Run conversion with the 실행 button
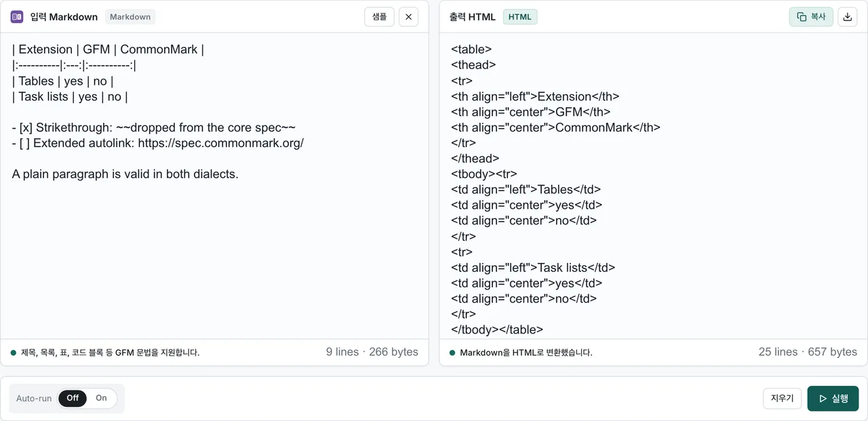This screenshot has height=421, width=868. [833, 399]
